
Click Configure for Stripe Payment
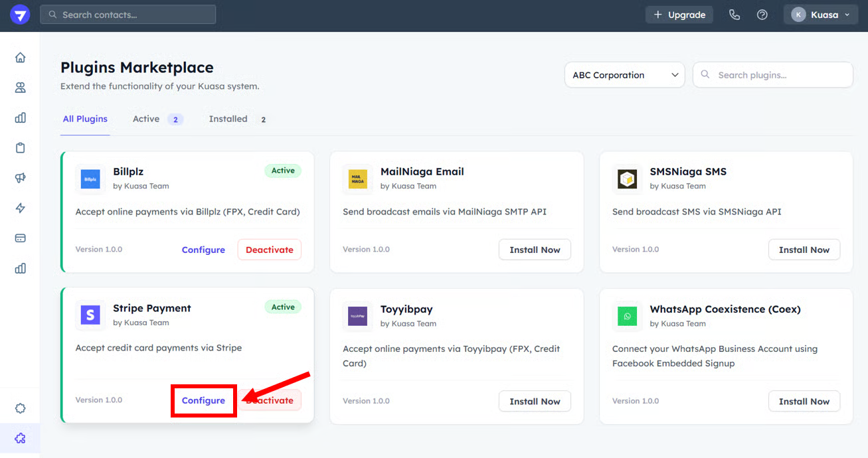click(203, 400)
